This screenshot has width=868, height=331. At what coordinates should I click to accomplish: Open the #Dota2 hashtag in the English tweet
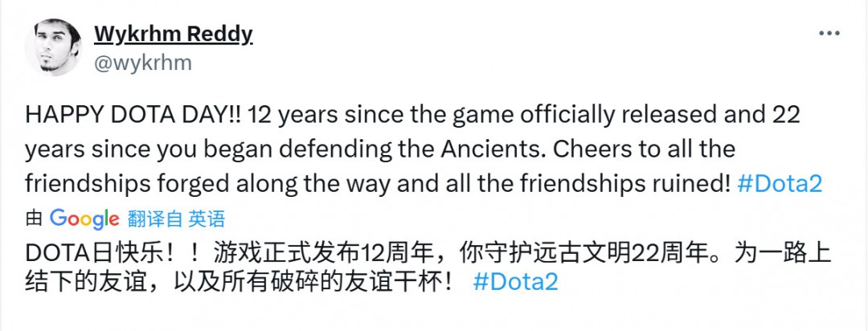click(780, 183)
